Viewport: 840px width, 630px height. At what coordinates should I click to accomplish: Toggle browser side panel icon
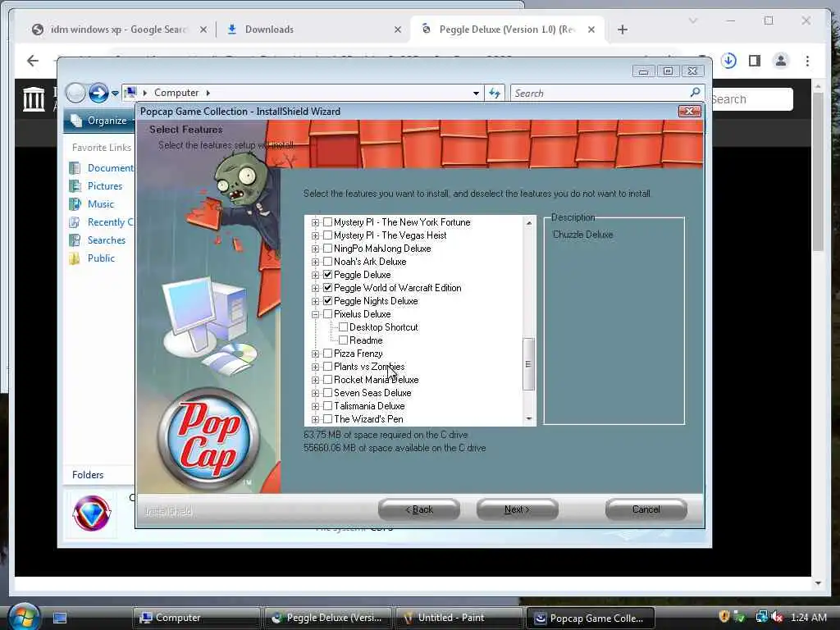coord(755,61)
